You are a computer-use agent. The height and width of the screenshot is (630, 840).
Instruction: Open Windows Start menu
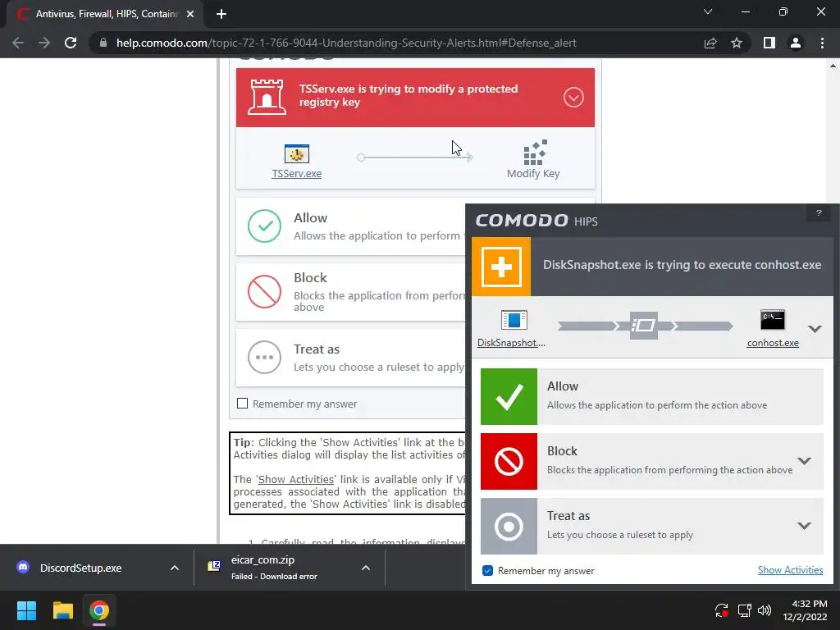click(x=26, y=610)
